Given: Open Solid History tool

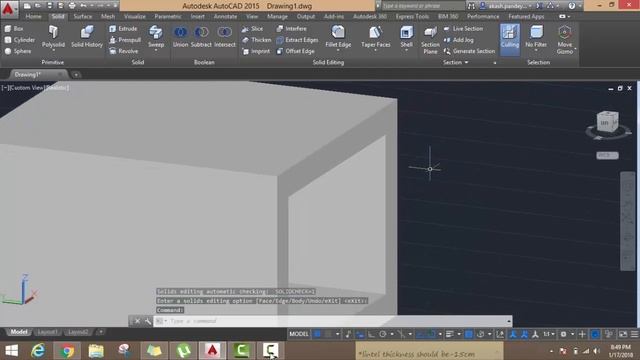Looking at the screenshot, I should click(x=87, y=37).
